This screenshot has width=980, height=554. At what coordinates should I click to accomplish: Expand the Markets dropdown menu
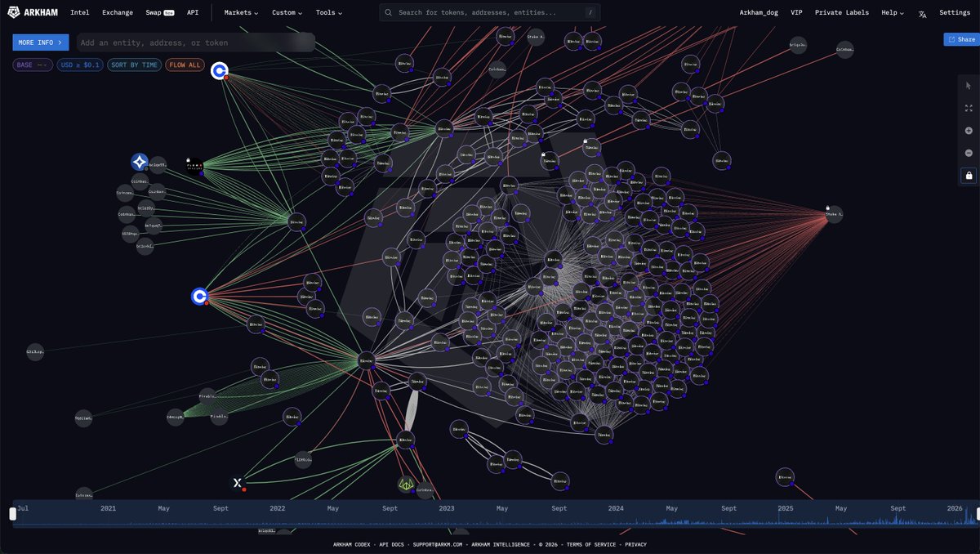coord(241,12)
